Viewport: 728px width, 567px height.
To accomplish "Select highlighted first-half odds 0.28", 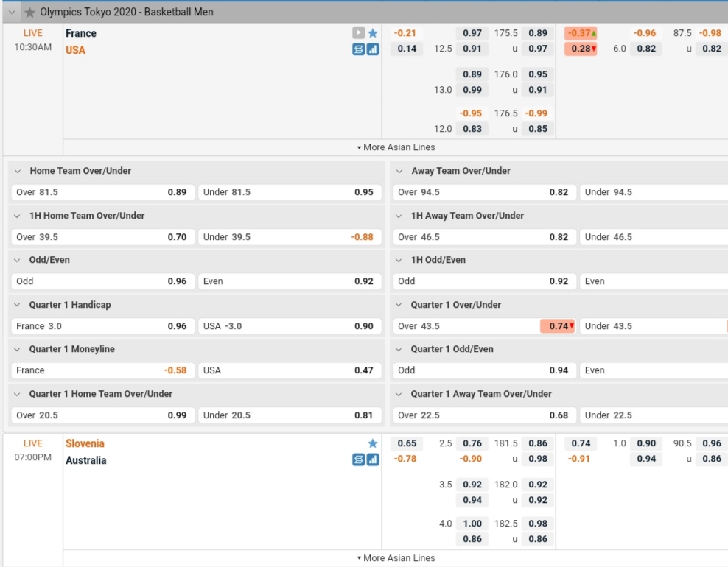I will (x=581, y=49).
